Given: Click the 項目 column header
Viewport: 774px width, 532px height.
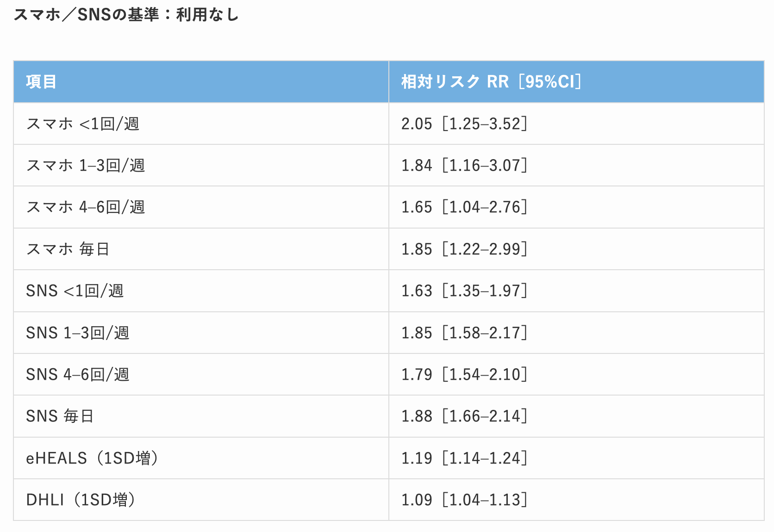Looking at the screenshot, I should (x=41, y=82).
